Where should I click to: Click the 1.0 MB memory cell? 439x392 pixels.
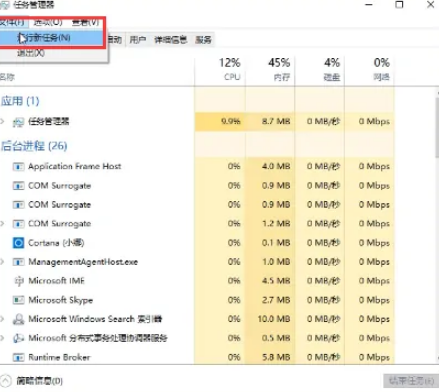270,262
